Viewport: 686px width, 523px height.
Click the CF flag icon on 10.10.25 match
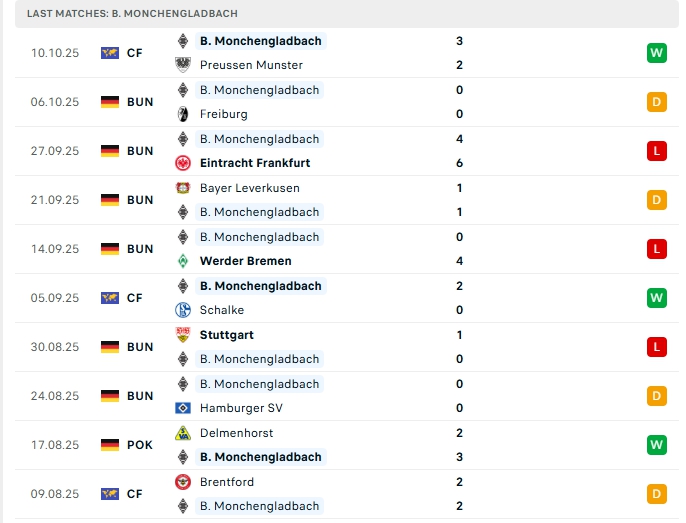[110, 53]
